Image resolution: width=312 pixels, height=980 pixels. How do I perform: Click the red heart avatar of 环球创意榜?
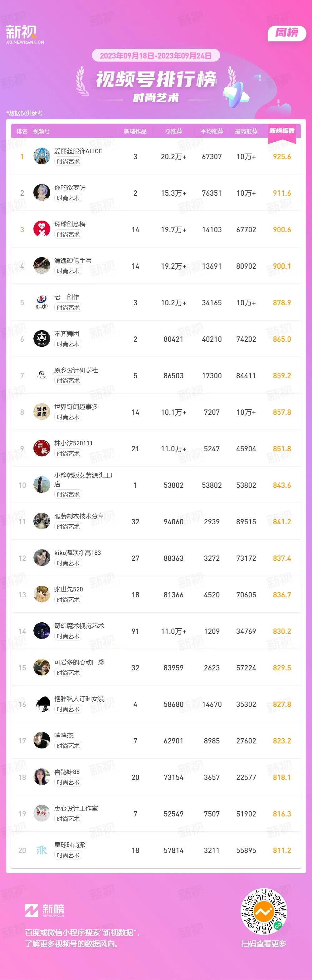click(x=42, y=229)
